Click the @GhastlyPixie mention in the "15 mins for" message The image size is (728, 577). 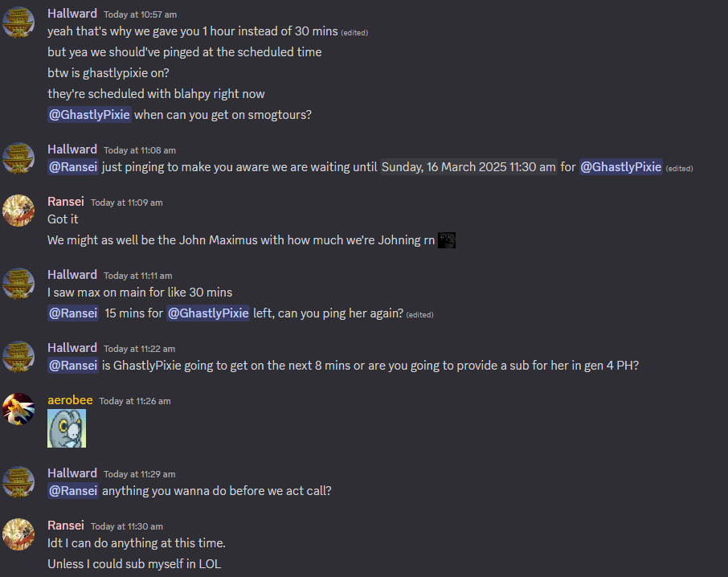coord(208,313)
